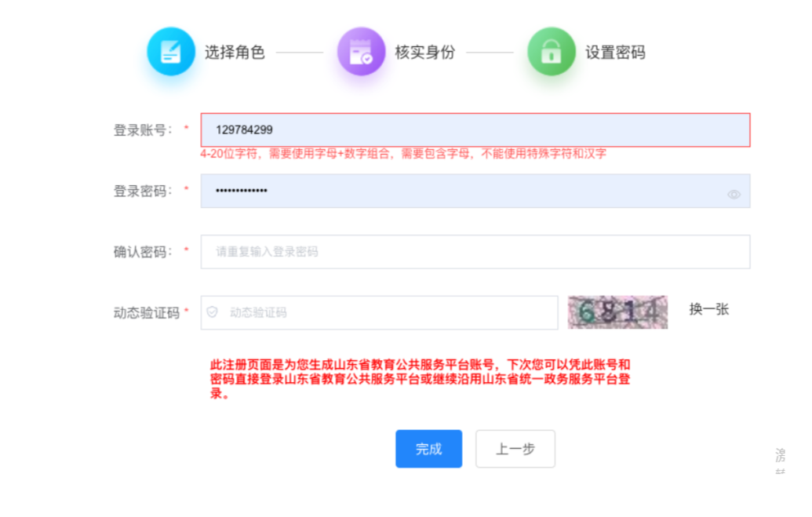The image size is (812, 517).
Task: Click the captcha image showing 6814
Action: click(617, 312)
